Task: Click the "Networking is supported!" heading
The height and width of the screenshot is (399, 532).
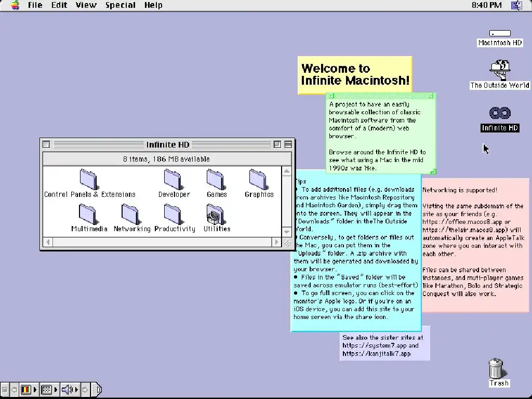Action: 460,190
